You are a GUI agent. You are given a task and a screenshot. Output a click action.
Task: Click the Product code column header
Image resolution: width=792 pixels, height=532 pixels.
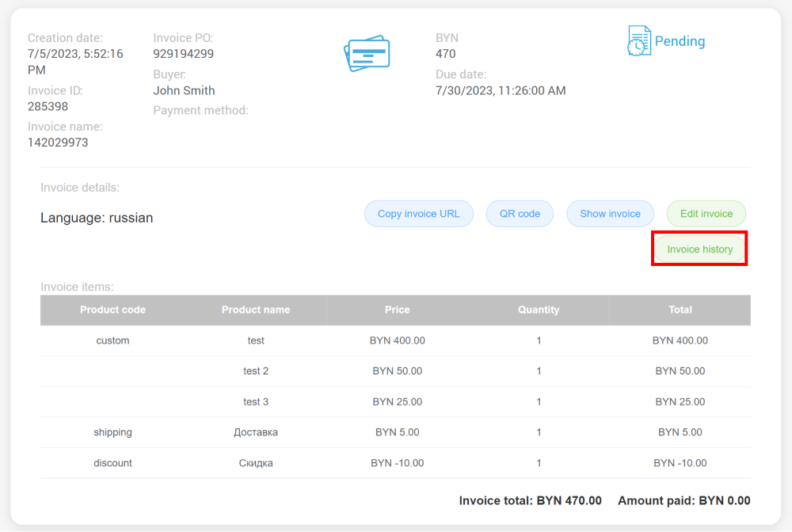pos(112,310)
